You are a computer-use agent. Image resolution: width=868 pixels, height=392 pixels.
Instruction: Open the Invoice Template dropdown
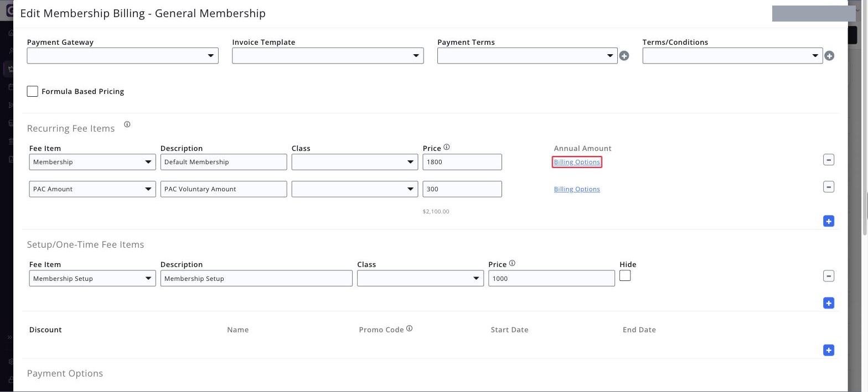coord(328,56)
